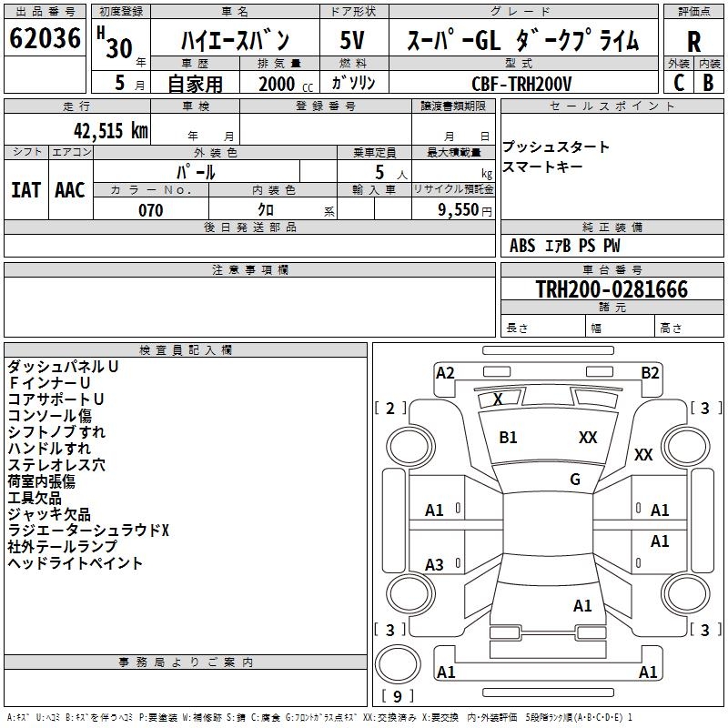Image resolution: width=728 pixels, height=728 pixels.
Task: Click the B1 mark on the hood
Action: point(508,438)
